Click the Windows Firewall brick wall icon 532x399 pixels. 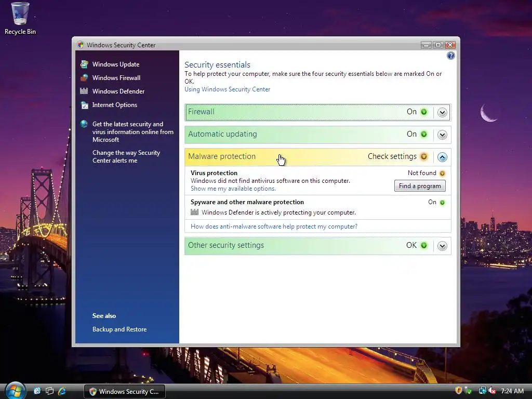point(84,78)
